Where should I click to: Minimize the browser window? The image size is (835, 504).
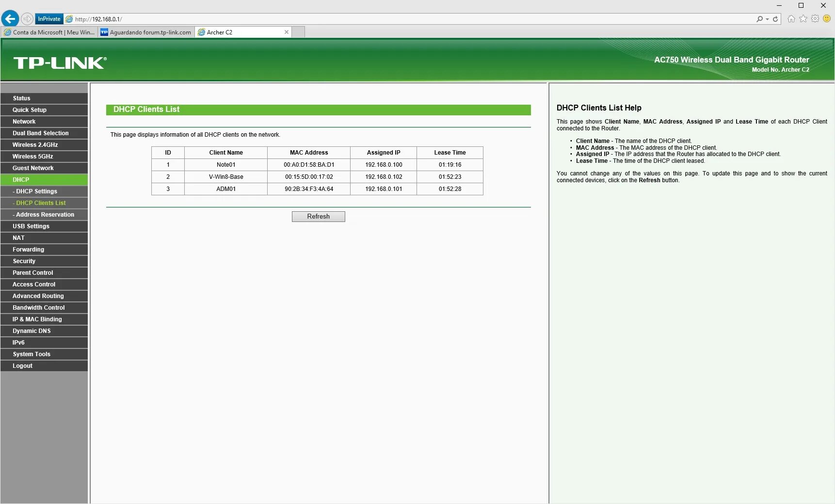coord(779,5)
